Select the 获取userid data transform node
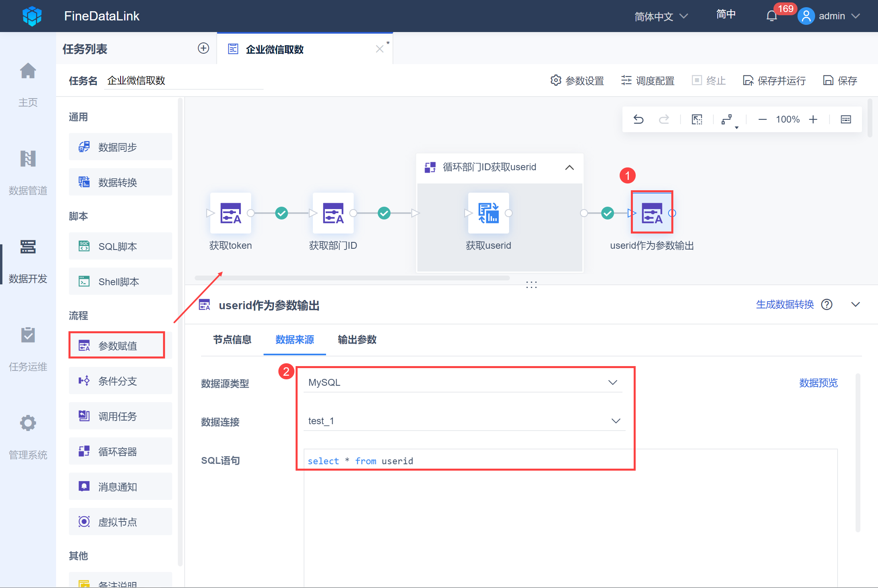 [x=488, y=213]
